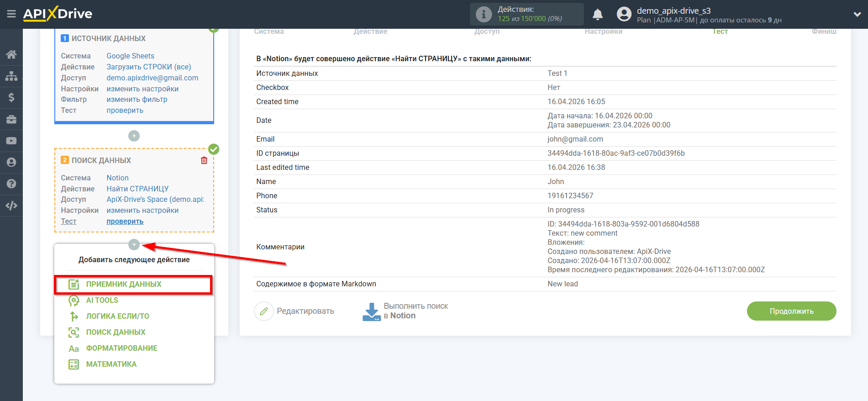Open YouTube video icon in sidebar

(11, 141)
